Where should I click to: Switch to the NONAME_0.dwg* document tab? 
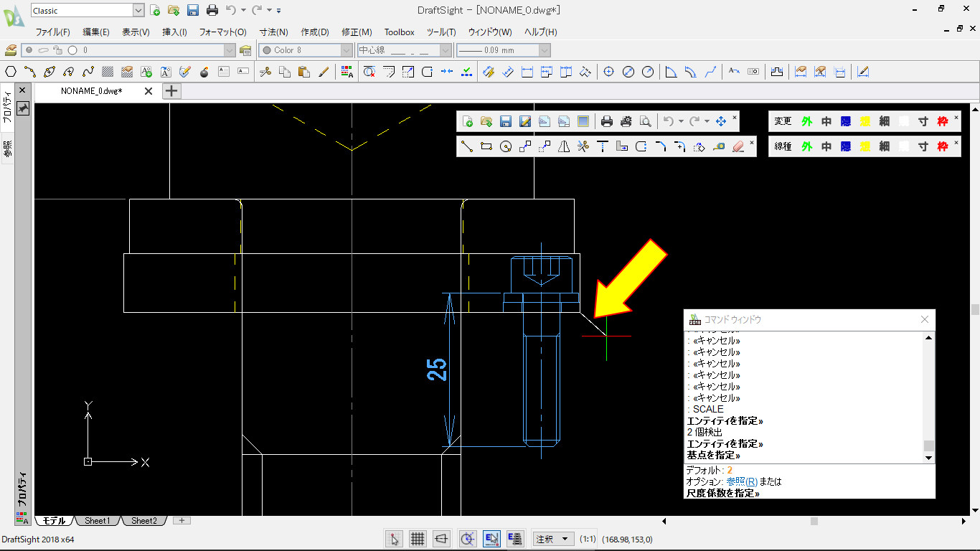coord(91,91)
